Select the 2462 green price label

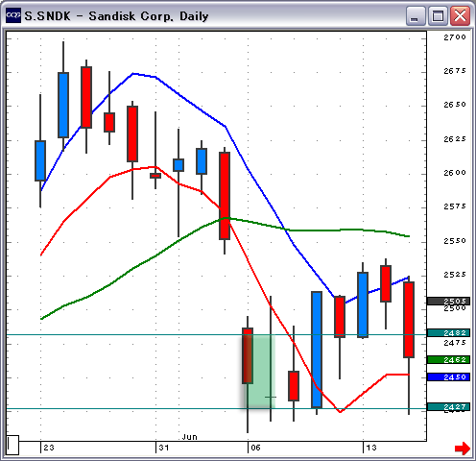448,360
